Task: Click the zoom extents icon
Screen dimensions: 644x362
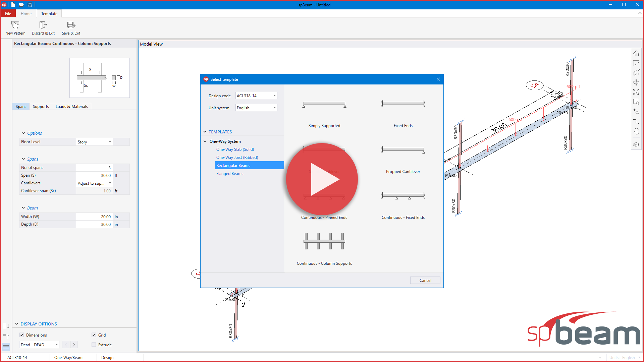Action: pyautogui.click(x=636, y=92)
